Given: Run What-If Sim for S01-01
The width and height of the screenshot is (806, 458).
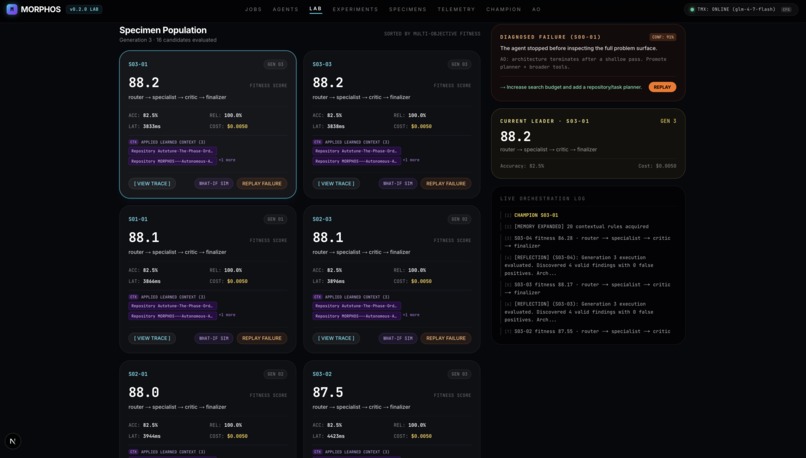Looking at the screenshot, I should coord(214,338).
